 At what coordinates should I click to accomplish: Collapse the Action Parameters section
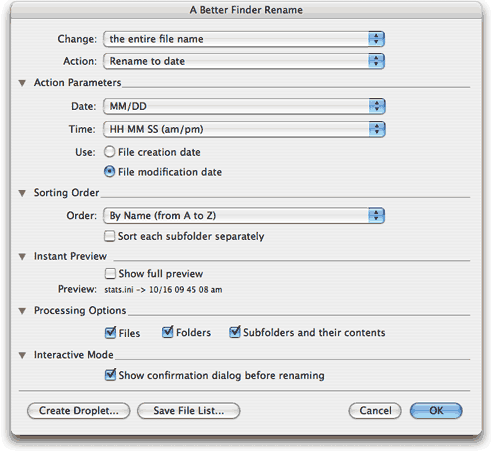point(22,83)
